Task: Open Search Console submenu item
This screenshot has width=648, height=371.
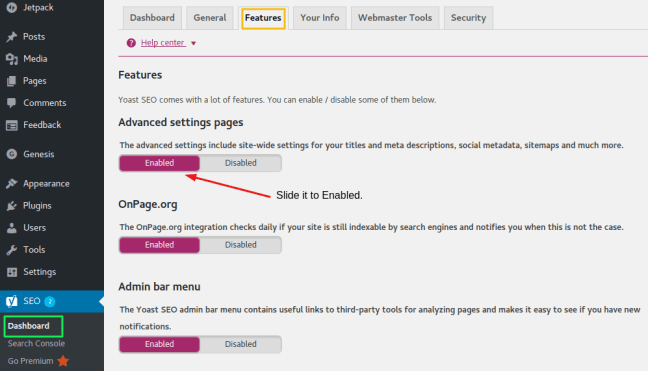Action: [36, 343]
